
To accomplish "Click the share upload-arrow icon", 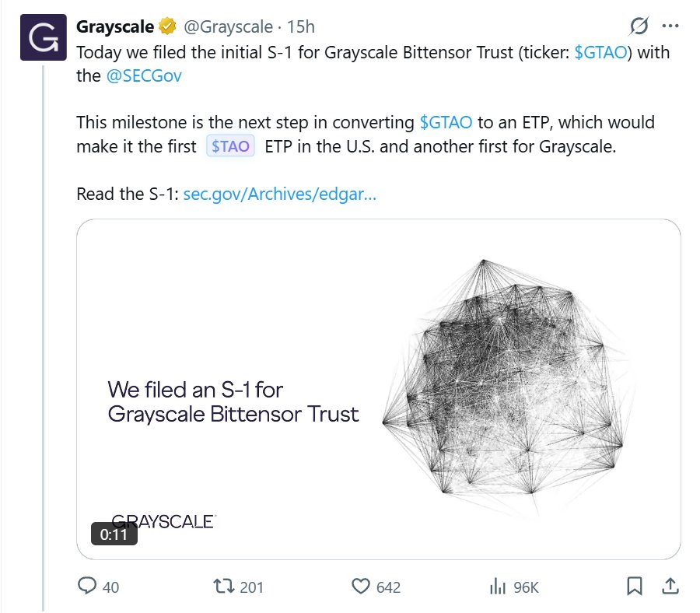I will [x=670, y=586].
